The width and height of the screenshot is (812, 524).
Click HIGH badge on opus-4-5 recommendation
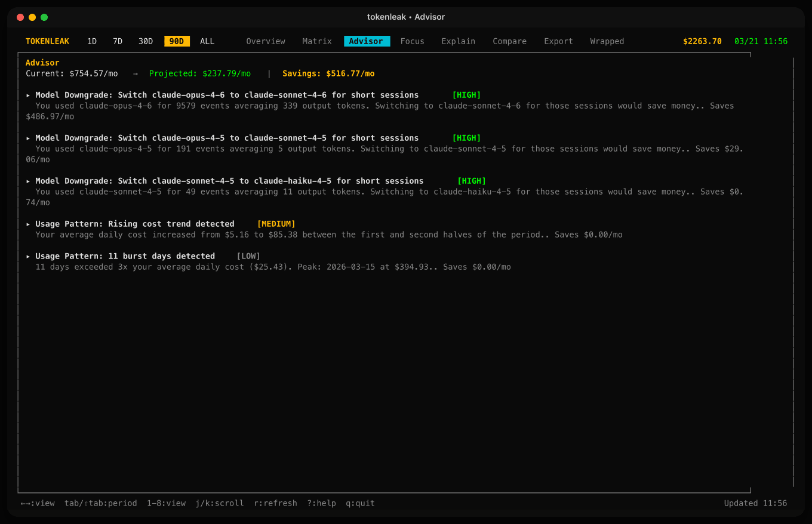[467, 138]
